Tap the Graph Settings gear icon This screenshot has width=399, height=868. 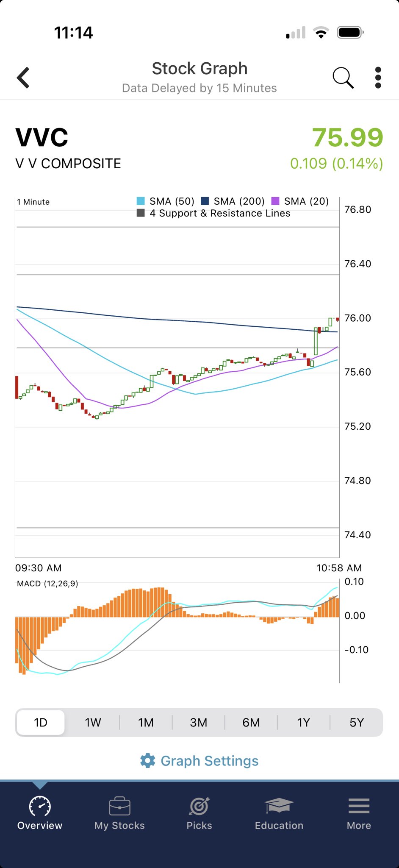coord(147,761)
